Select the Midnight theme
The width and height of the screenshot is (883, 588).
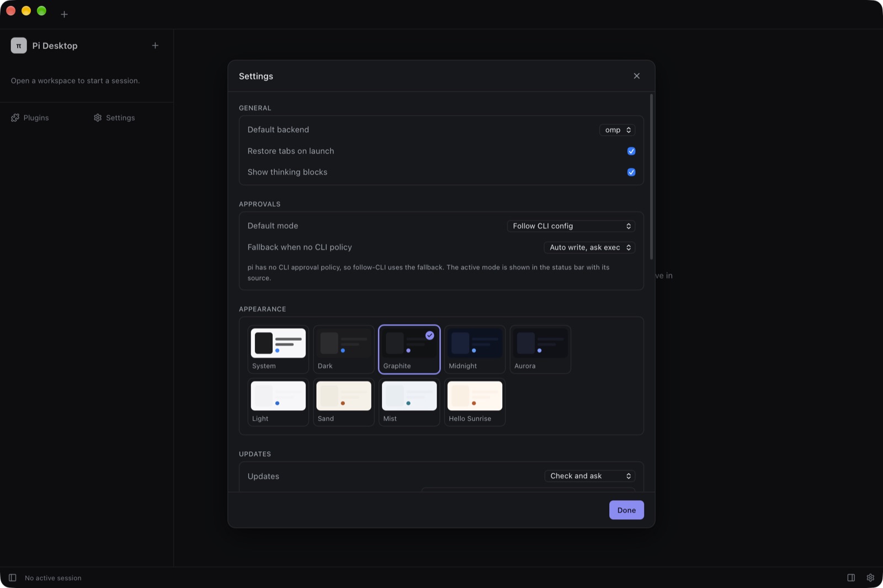click(x=475, y=349)
